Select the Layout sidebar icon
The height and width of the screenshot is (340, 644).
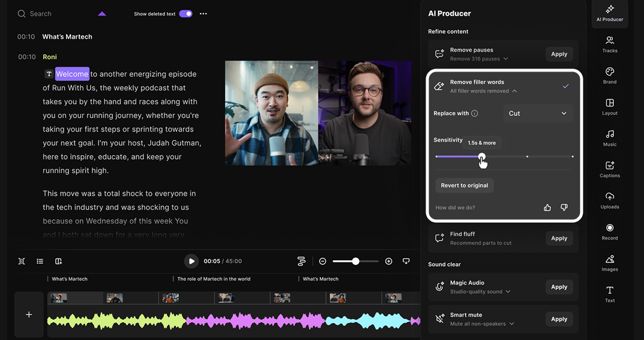coord(609,106)
